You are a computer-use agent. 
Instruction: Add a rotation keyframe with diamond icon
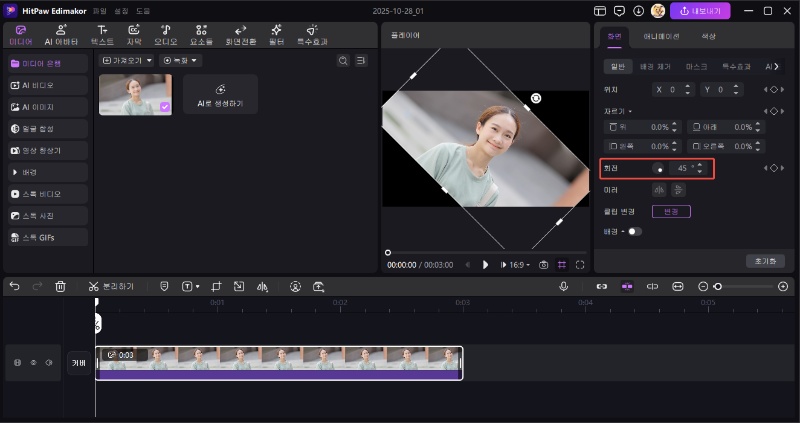tap(774, 168)
